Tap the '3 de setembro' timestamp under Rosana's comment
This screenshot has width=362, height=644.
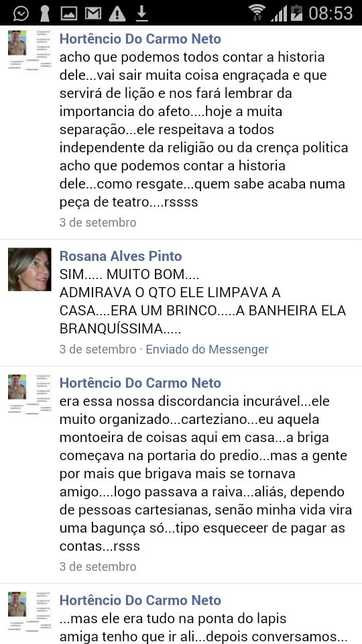(x=98, y=350)
